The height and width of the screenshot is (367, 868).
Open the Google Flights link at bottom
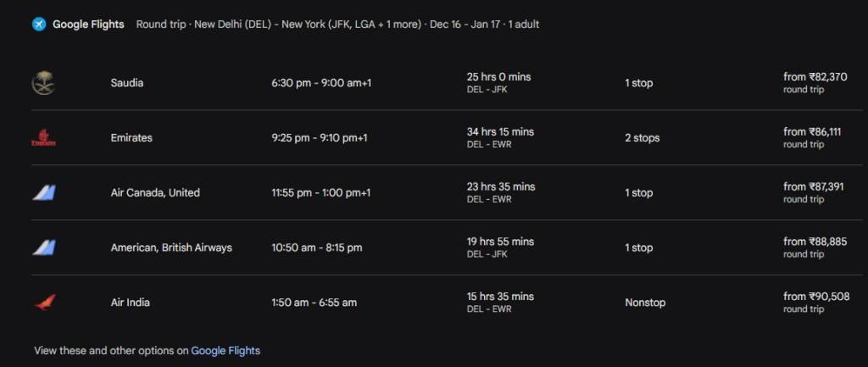225,350
